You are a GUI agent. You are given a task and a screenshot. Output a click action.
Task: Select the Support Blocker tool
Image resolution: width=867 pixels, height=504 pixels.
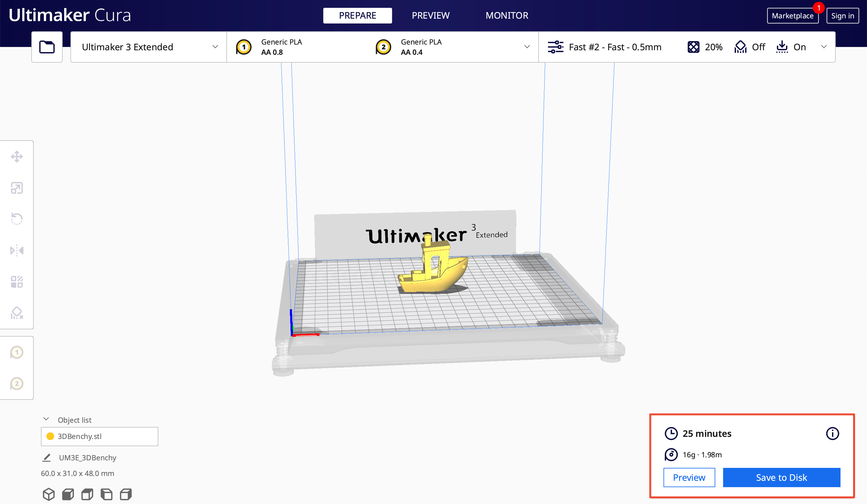pos(16,312)
